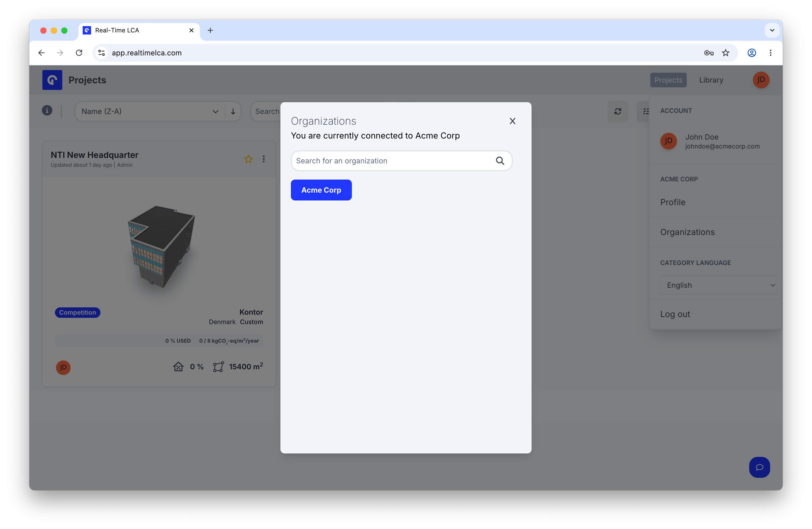Toggle the sort direction arrow
This screenshot has width=812, height=529.
[233, 111]
